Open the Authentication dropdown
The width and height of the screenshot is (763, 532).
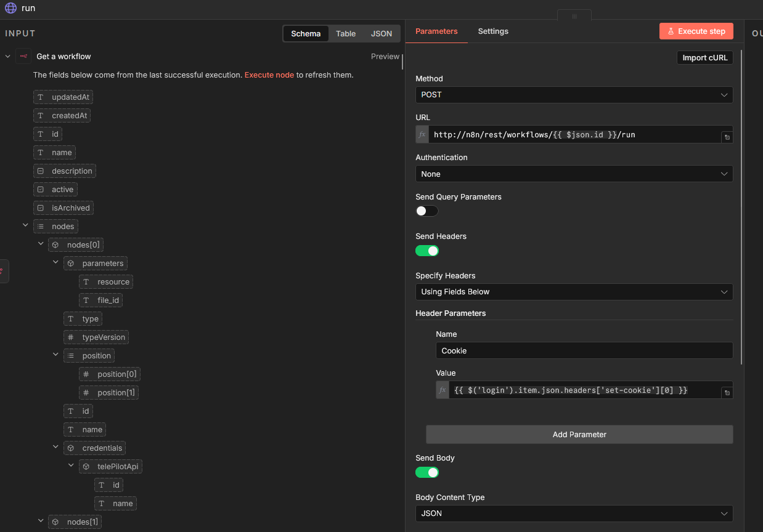click(x=573, y=174)
